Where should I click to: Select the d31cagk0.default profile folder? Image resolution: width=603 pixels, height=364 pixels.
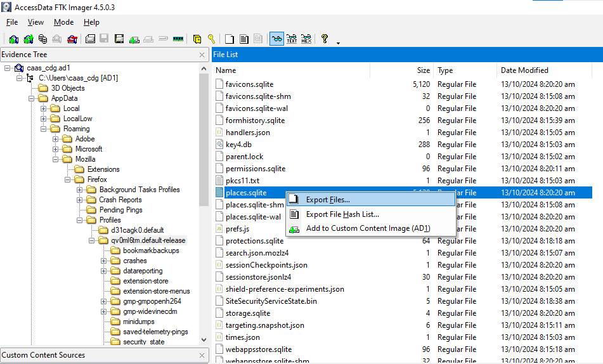[138, 230]
